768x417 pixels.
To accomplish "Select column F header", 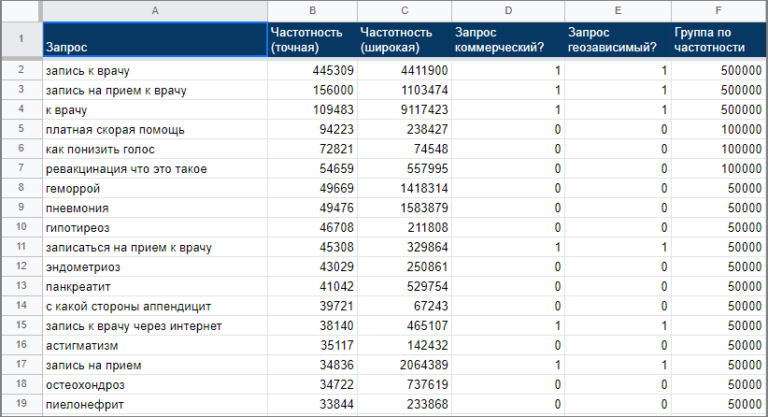I will tap(718, 10).
